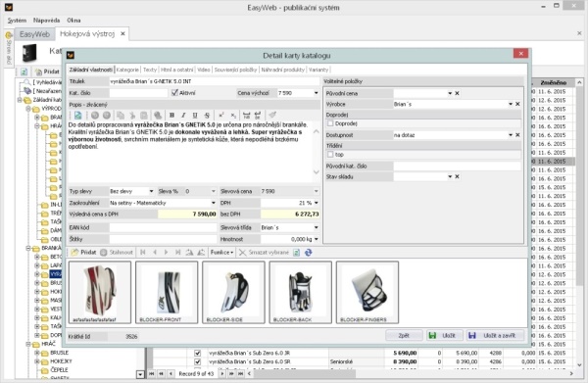The width and height of the screenshot is (588, 383).
Task: Clear the Dostupnost value with X
Action: 517,135
